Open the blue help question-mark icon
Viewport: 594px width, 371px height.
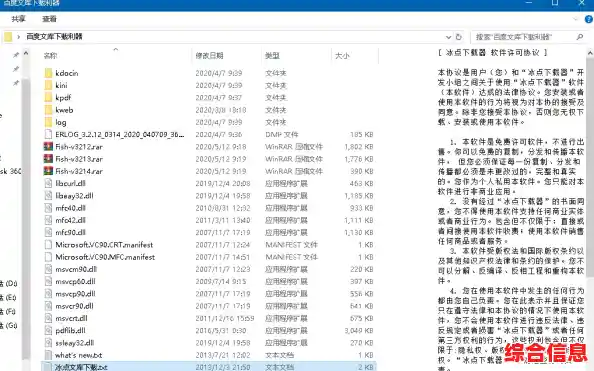click(x=589, y=19)
